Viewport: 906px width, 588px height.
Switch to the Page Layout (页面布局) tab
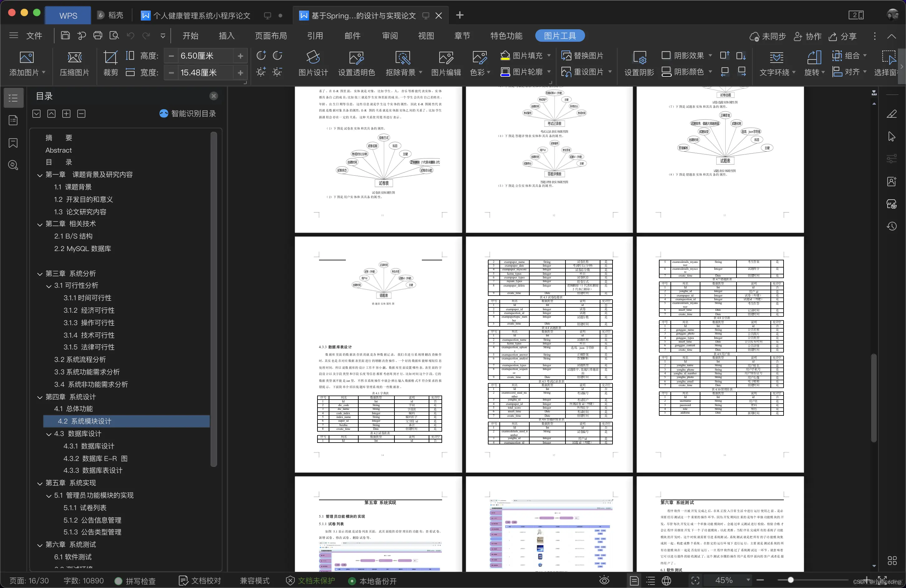point(271,36)
